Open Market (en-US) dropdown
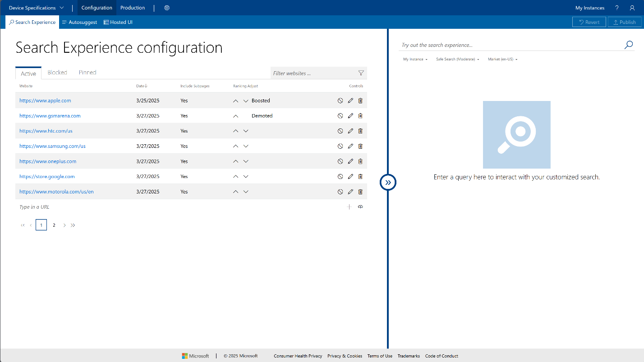Image resolution: width=644 pixels, height=362 pixels. (503, 60)
